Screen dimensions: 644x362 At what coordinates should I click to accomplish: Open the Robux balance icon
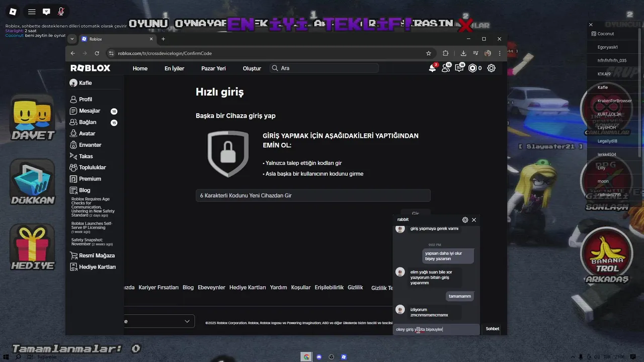tap(472, 68)
